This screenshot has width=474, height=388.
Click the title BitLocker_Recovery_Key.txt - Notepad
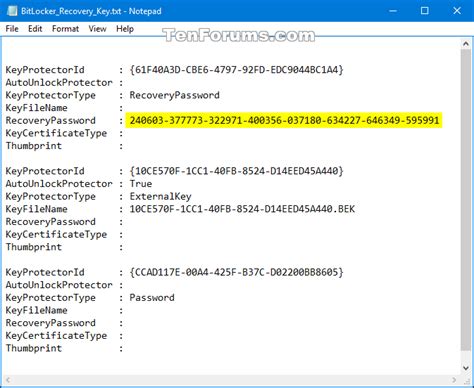coord(91,11)
